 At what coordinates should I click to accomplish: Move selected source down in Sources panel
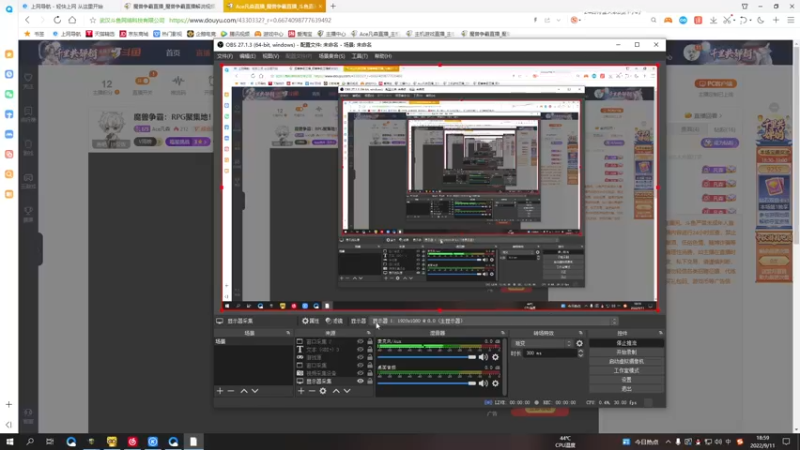coord(347,391)
